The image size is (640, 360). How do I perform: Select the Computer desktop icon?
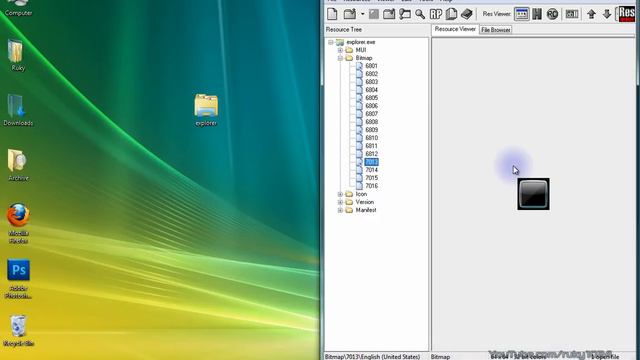(x=18, y=8)
